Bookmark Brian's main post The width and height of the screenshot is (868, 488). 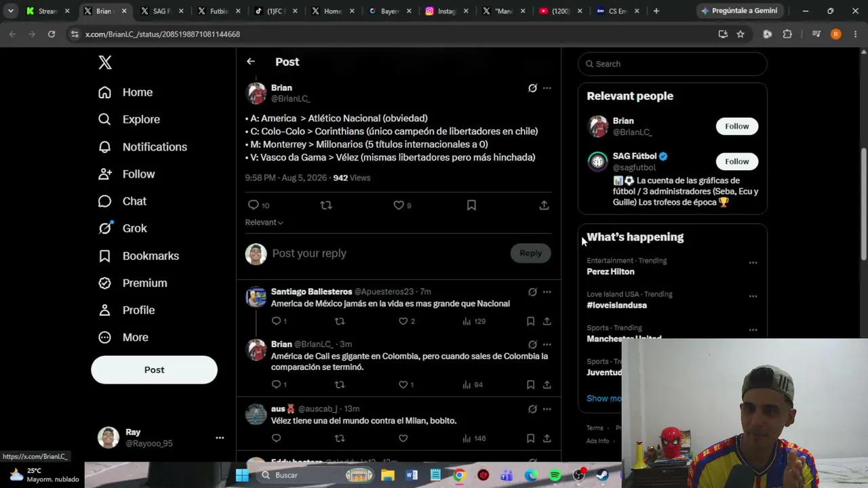pyautogui.click(x=471, y=205)
